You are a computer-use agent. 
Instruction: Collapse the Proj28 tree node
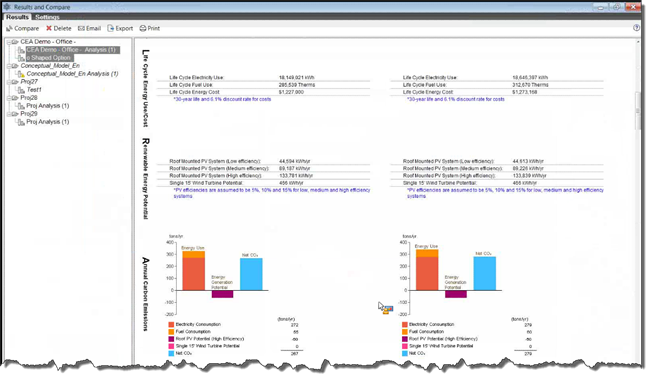pyautogui.click(x=8, y=98)
